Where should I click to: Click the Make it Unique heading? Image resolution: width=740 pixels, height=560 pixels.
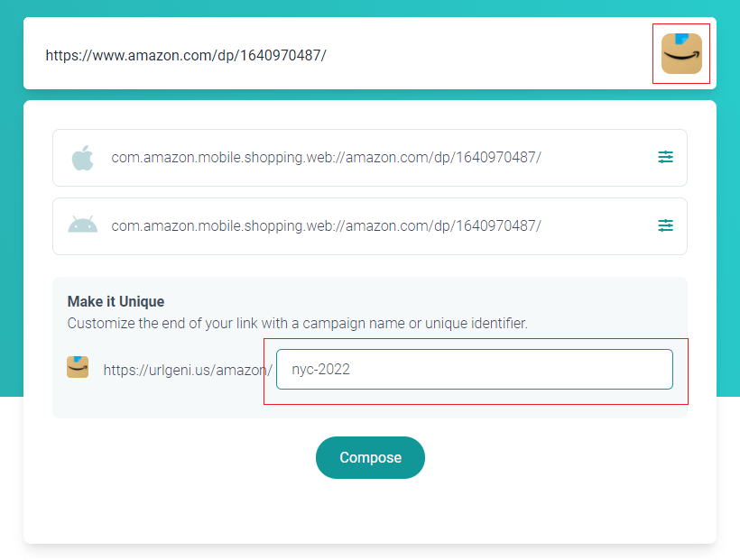116,301
